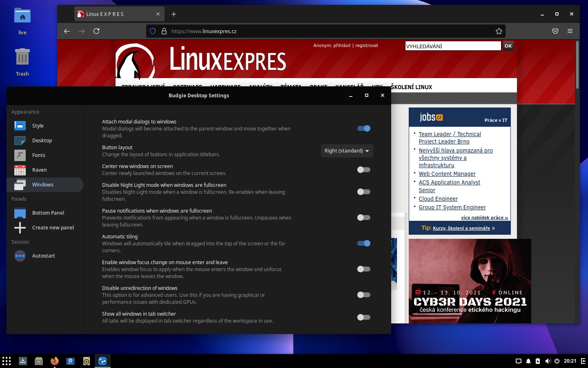The width and height of the screenshot is (588, 368).
Task: Click the volume icon in the system tray
Action: coord(548,361)
